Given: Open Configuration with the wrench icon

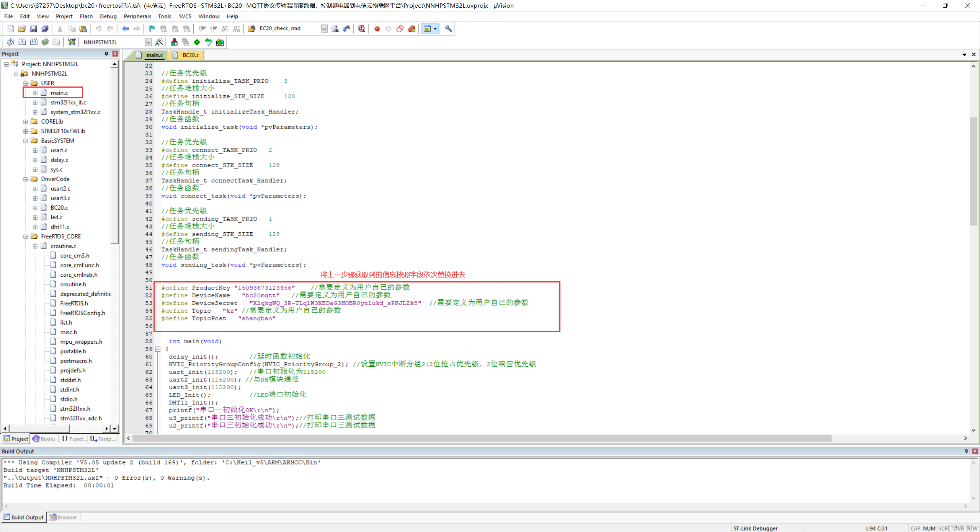Looking at the screenshot, I should point(448,29).
